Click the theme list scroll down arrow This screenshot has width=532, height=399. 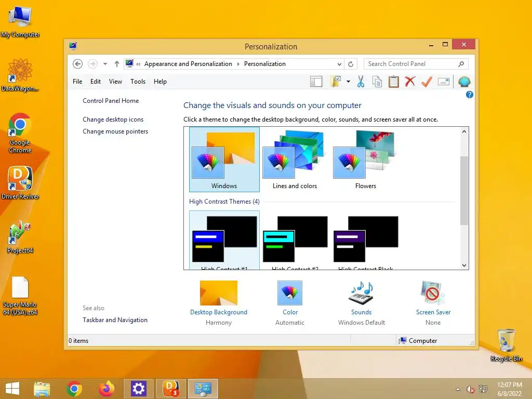464,265
